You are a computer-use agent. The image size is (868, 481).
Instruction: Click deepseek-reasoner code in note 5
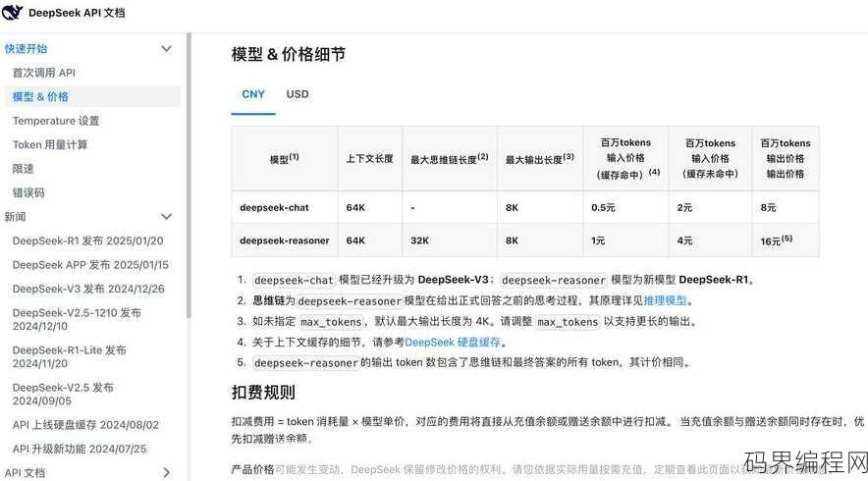305,363
